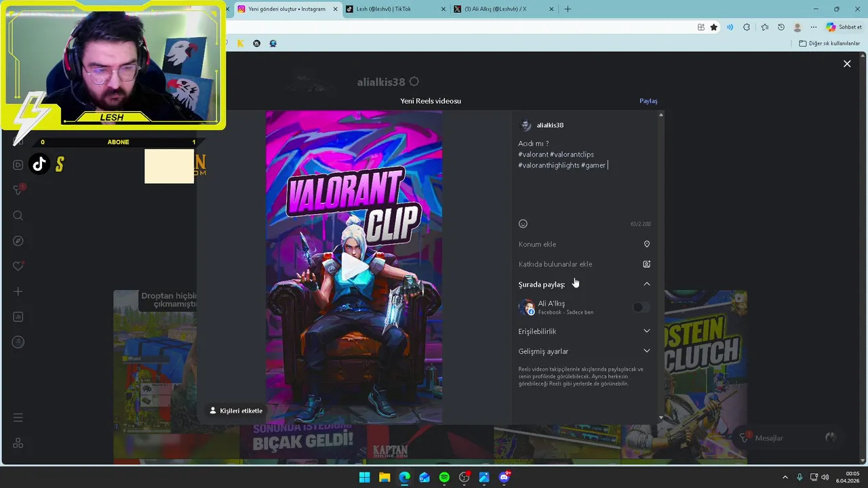The height and width of the screenshot is (488, 868).
Task: Open the Sohbet et Copilot button
Action: 844,27
